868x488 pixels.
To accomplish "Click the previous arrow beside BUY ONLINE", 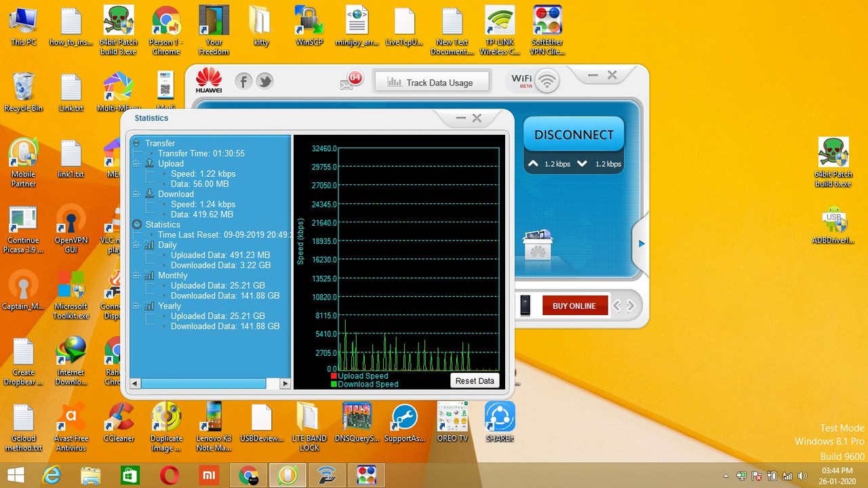I will click(617, 306).
